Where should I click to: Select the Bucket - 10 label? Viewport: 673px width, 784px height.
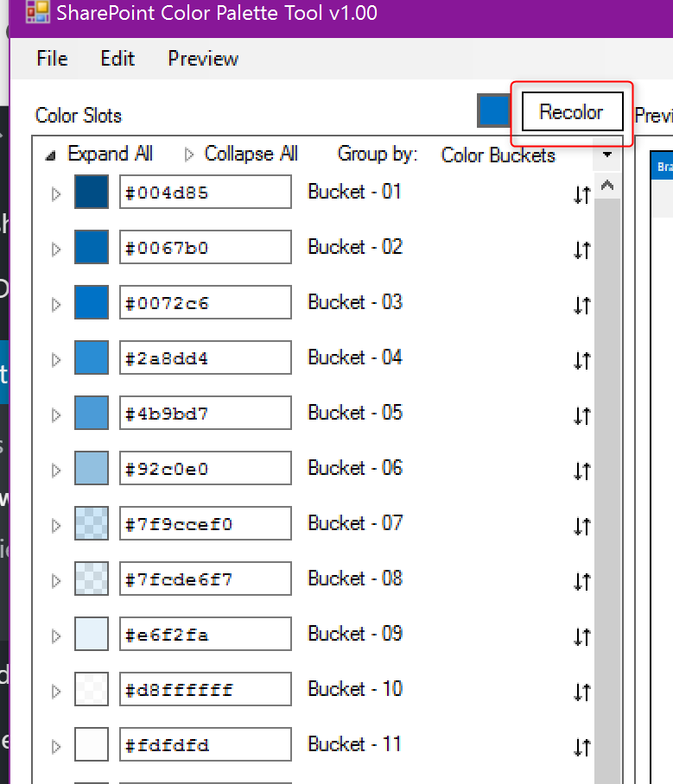point(355,689)
